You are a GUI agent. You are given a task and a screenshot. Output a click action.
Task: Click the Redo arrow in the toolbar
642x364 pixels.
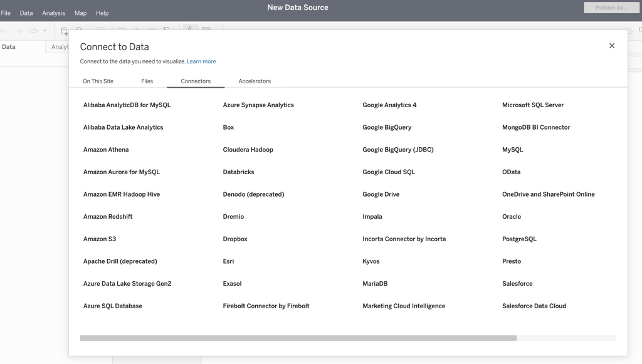point(18,31)
